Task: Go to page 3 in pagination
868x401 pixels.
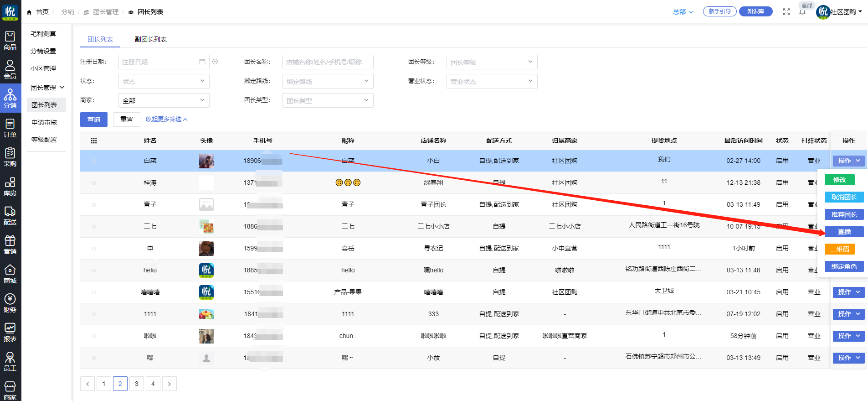Action: click(137, 384)
